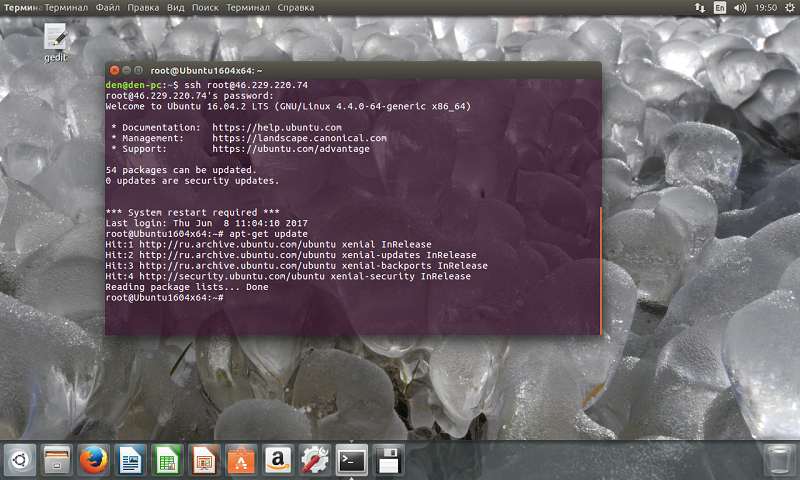
Task: Open the Amazon launcher in the dock
Action: click(278, 460)
